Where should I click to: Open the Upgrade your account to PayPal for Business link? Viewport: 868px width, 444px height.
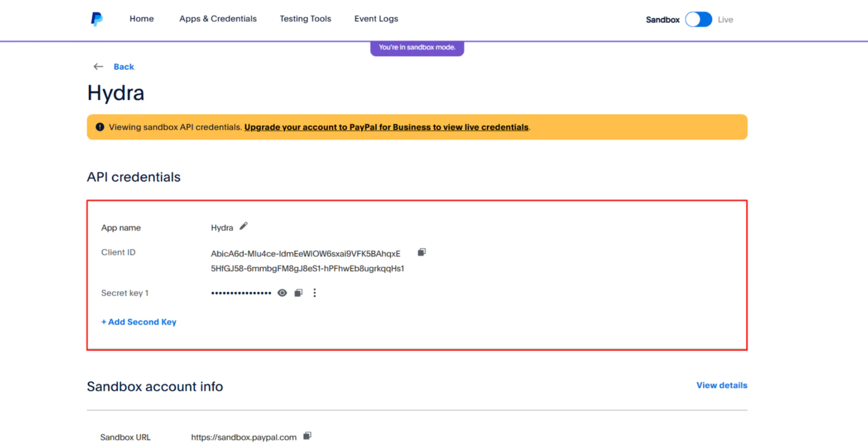pos(386,127)
